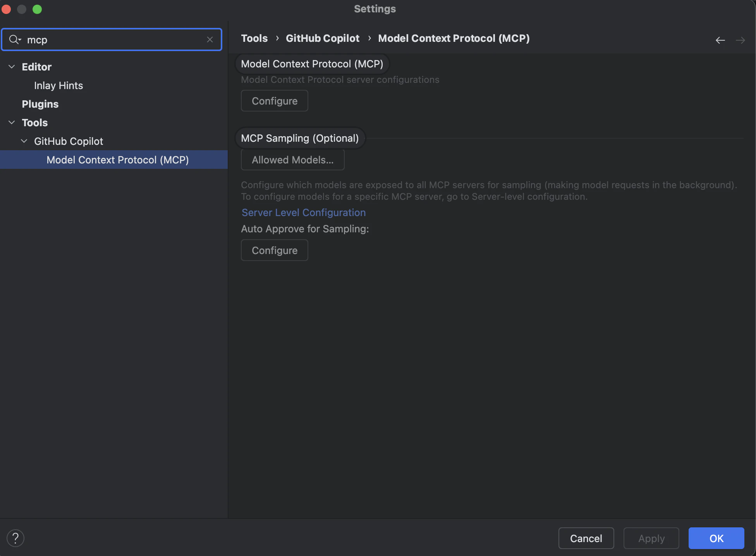Viewport: 756px width, 556px height.
Task: Configure Auto Approve for Sampling
Action: click(x=275, y=250)
